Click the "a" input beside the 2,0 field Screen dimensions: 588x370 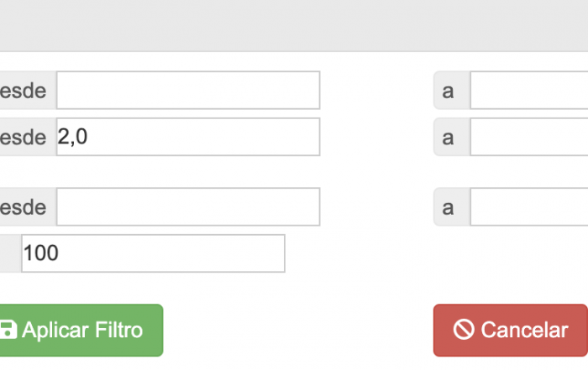(528, 137)
